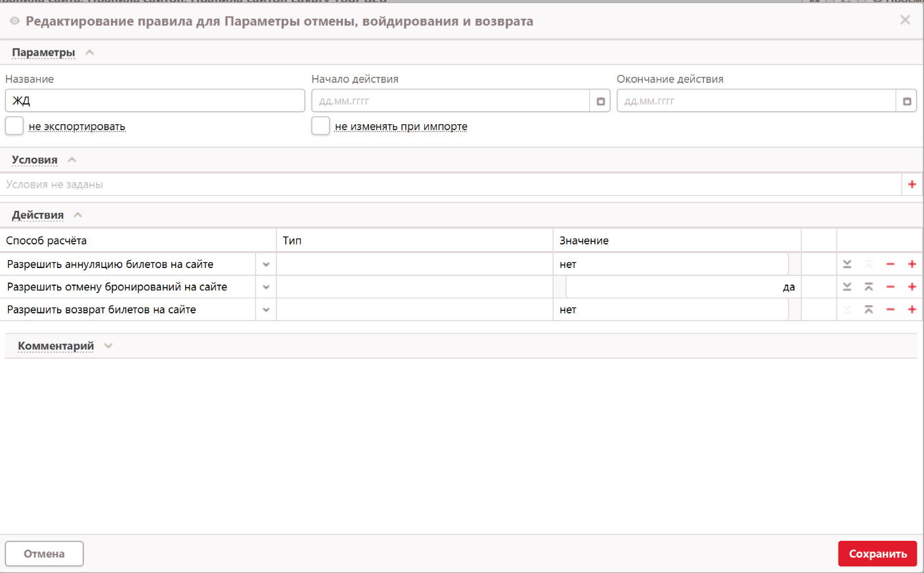Move the отмену бронирований row up
The height and width of the screenshot is (573, 924).
click(868, 286)
